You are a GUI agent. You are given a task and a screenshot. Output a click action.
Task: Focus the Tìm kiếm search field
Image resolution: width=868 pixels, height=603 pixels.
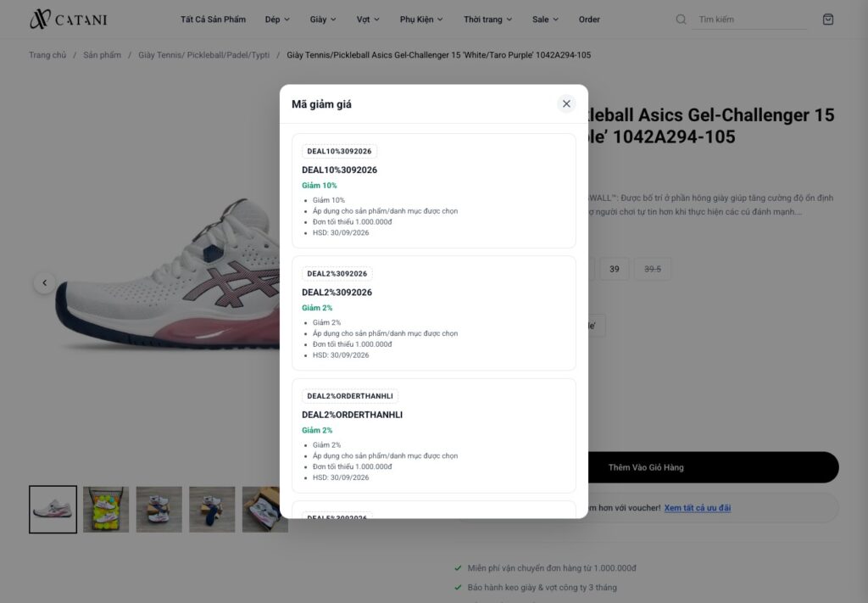(x=749, y=20)
